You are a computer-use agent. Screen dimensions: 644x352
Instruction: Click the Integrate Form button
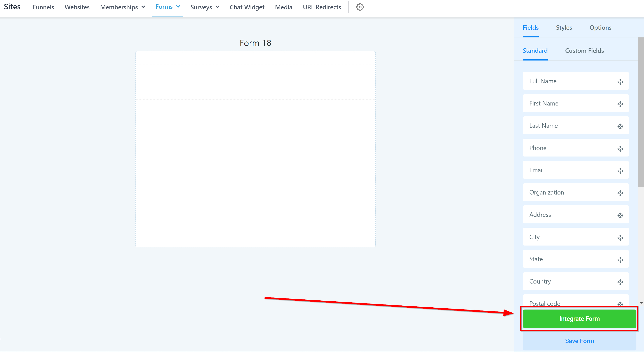pos(579,319)
